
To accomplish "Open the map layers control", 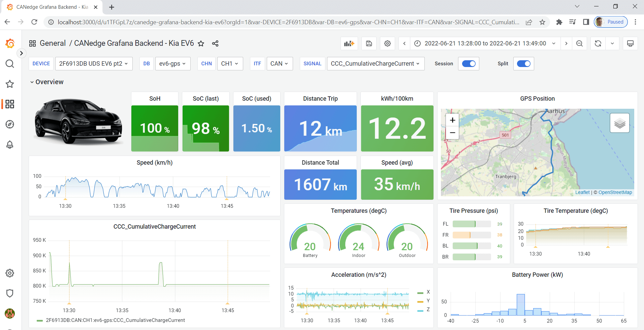I will coord(619,123).
